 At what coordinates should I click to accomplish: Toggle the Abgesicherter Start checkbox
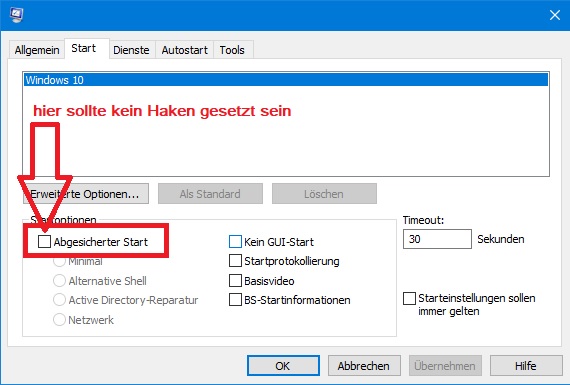point(44,241)
